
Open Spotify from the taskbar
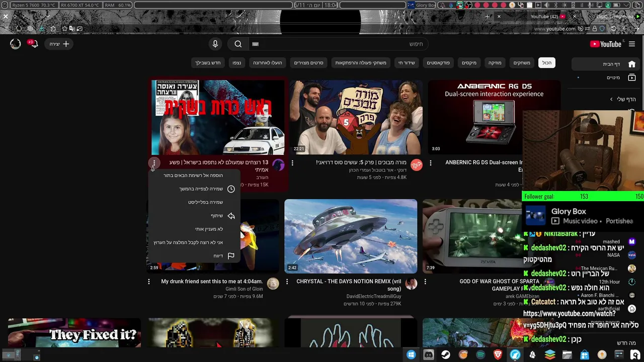click(x=480, y=355)
